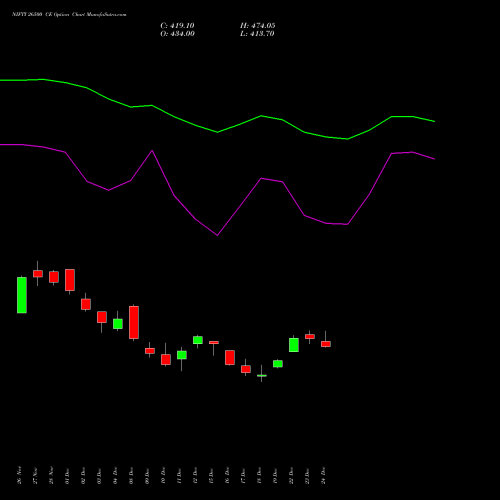Image resolution: width=500 pixels, height=500 pixels.
Task: Click the last red candle above 24 Dec
Action: pyautogui.click(x=326, y=344)
